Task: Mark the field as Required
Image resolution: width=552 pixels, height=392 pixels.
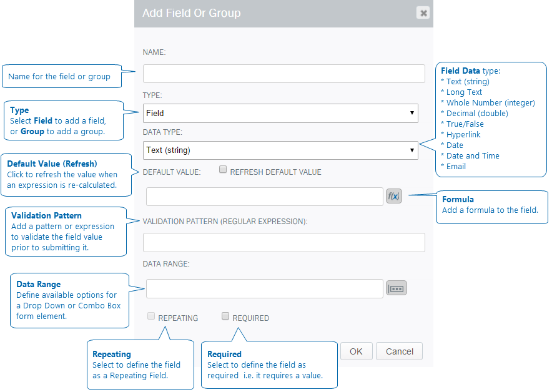Action: [225, 316]
